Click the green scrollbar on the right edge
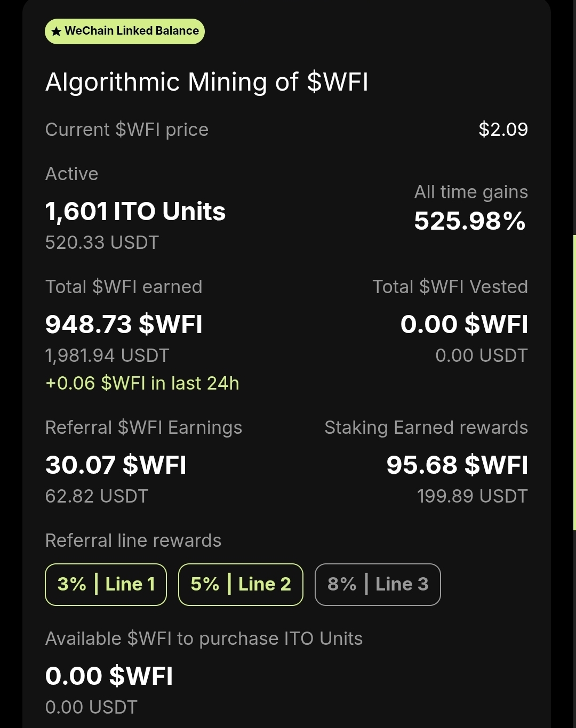The image size is (576, 728). (574, 382)
